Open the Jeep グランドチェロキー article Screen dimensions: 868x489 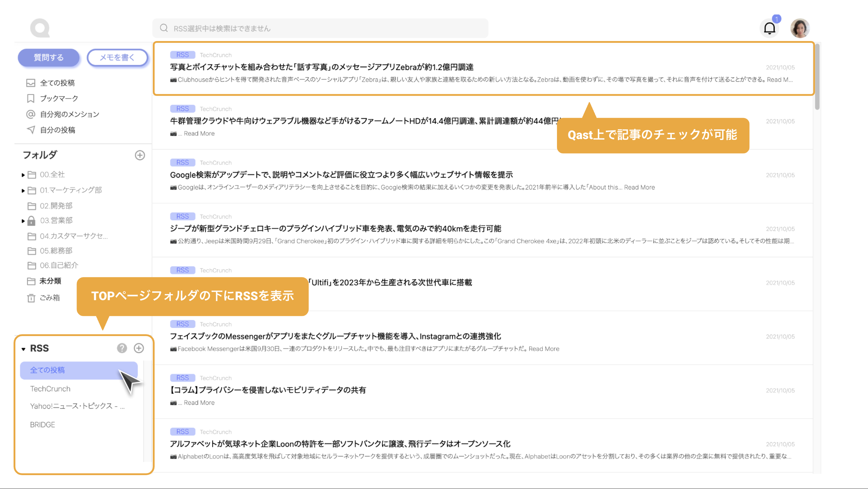click(336, 229)
